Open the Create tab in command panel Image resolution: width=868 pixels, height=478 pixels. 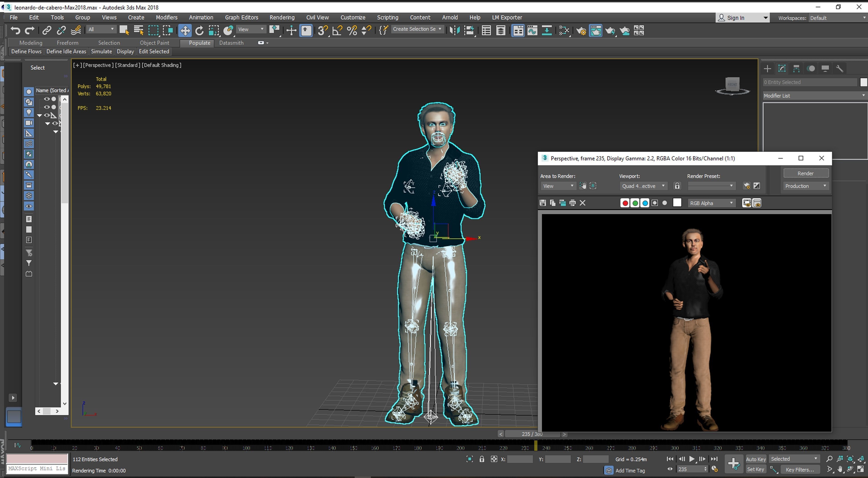click(767, 69)
